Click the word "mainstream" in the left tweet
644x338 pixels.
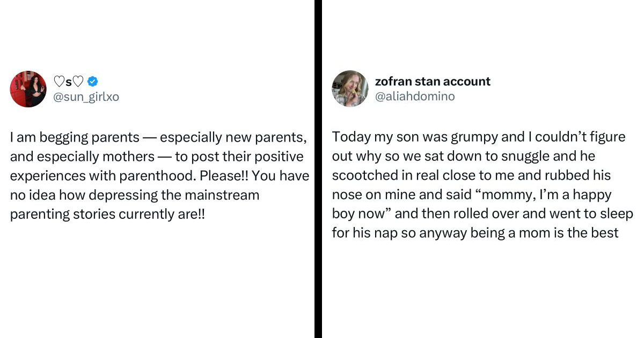click(219, 194)
